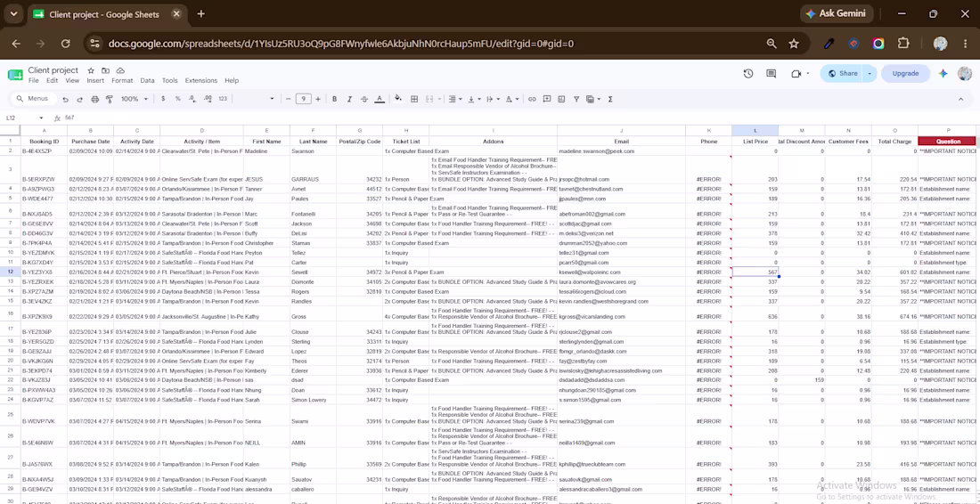Click the Merge cells icon
The height and width of the screenshot is (504, 980).
429,99
